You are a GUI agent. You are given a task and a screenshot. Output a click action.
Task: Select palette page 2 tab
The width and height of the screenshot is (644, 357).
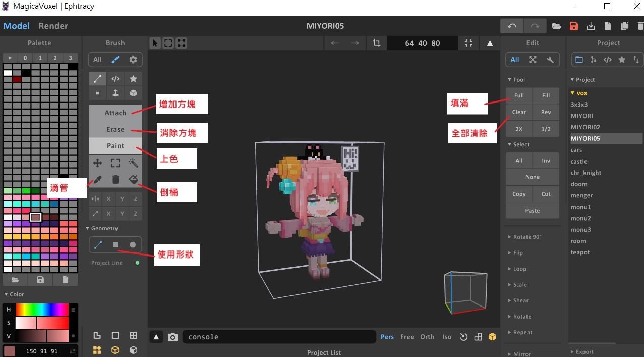tap(55, 58)
